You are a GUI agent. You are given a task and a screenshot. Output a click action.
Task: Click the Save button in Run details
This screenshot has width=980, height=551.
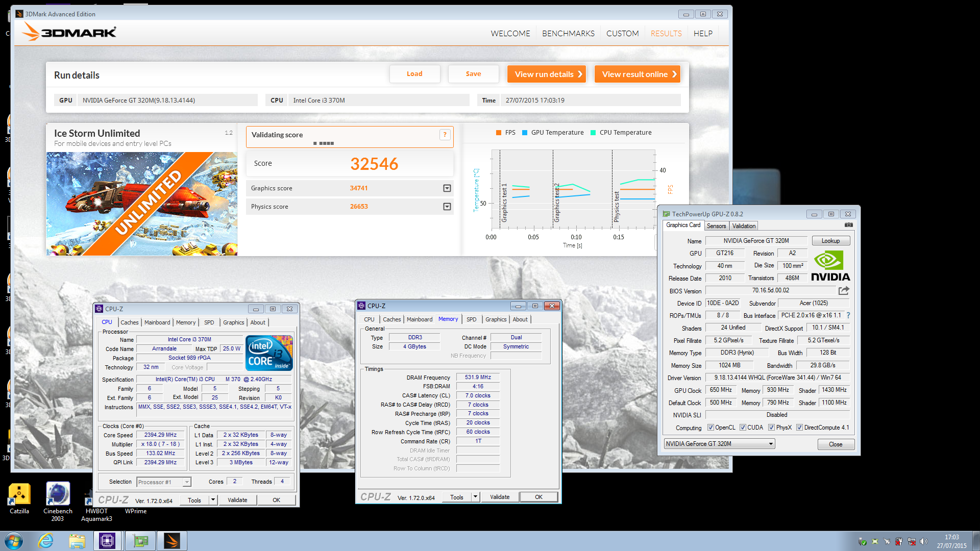coord(473,74)
